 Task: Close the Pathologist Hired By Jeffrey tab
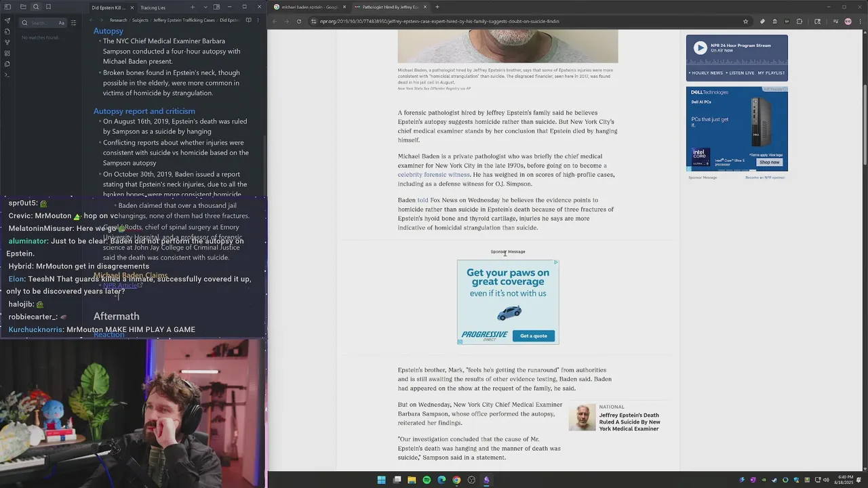[426, 7]
